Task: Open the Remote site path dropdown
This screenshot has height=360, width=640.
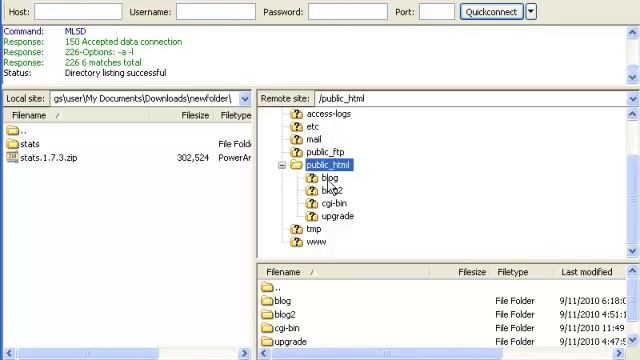Action: [633, 99]
